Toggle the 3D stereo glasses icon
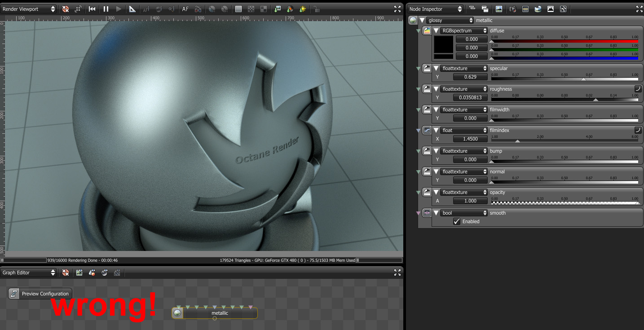The image size is (644, 330). (198, 9)
